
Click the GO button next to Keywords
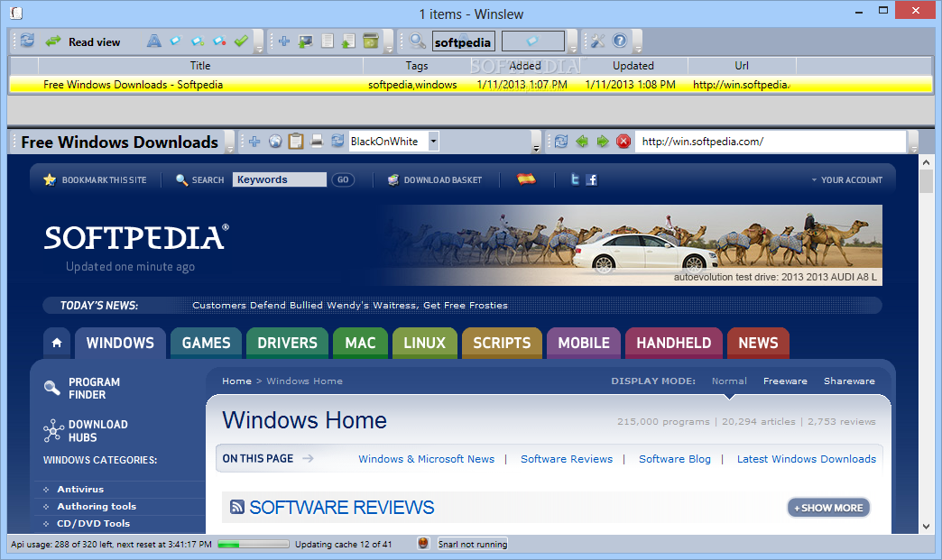343,179
